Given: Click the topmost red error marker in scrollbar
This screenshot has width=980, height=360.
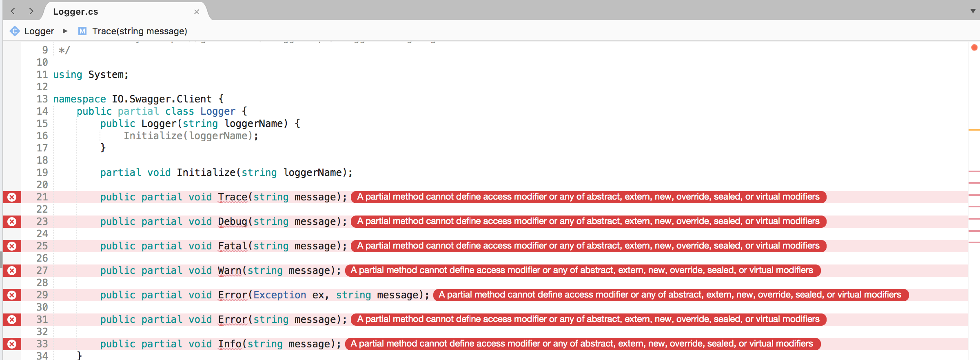Looking at the screenshot, I should click(x=974, y=171).
